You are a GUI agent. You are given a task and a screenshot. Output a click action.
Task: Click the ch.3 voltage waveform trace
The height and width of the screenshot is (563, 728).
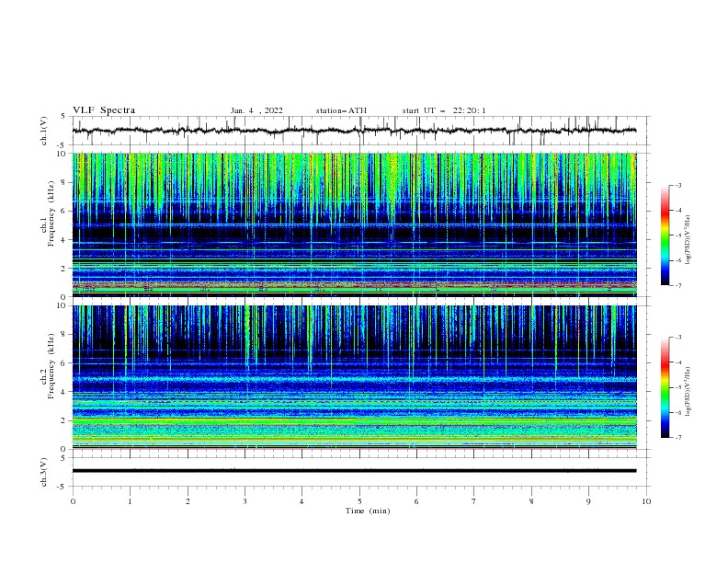[355, 471]
